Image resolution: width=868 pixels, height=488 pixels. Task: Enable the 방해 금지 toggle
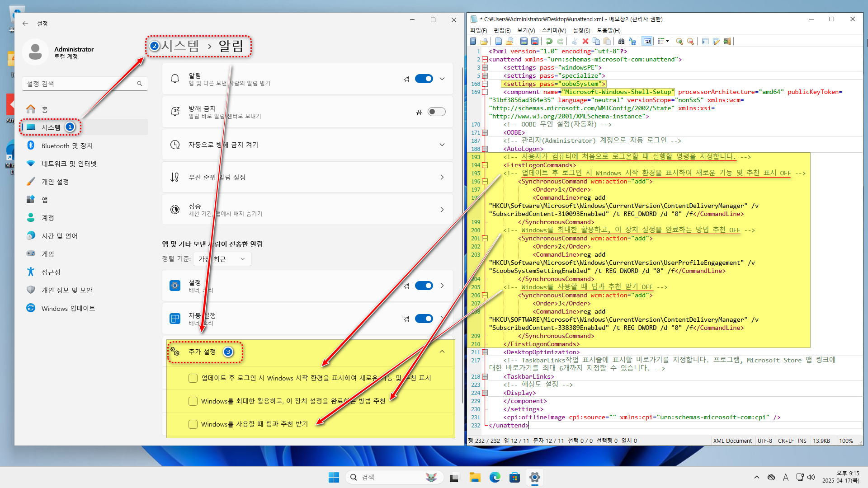[x=436, y=112]
